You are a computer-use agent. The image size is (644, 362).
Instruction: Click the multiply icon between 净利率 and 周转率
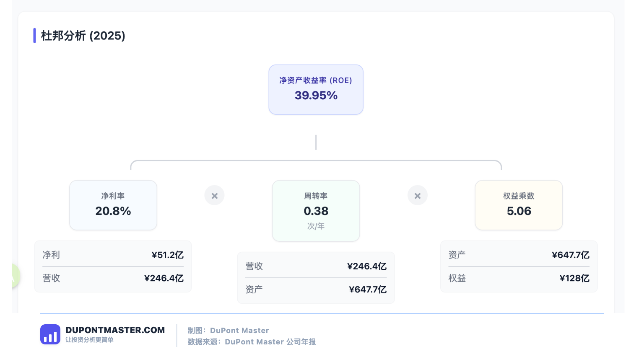click(x=215, y=196)
